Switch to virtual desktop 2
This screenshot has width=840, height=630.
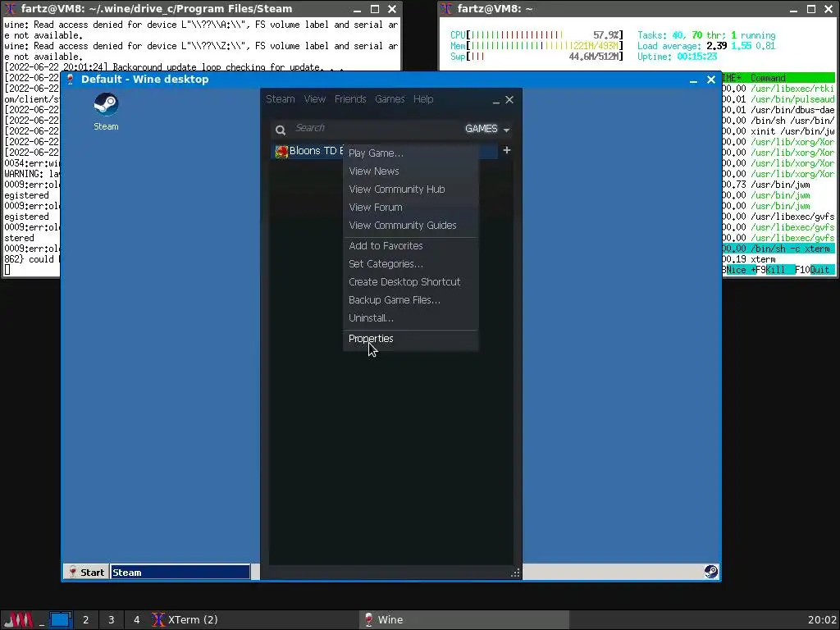(85, 620)
